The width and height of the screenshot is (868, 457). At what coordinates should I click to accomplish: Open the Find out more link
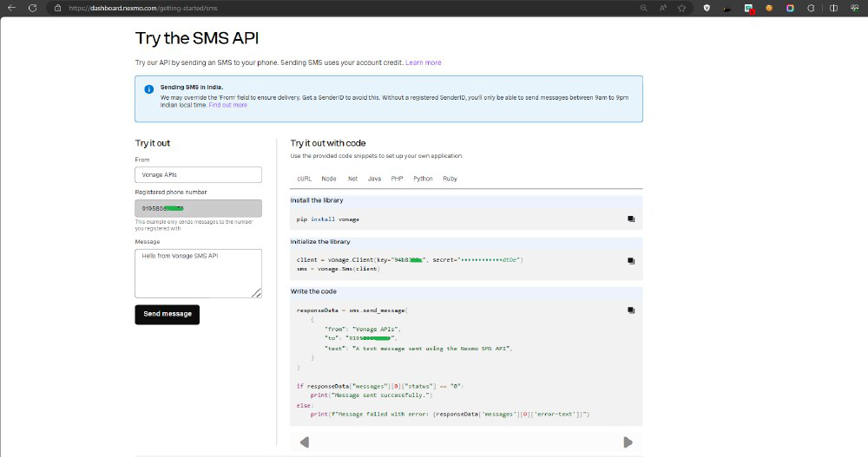point(228,105)
